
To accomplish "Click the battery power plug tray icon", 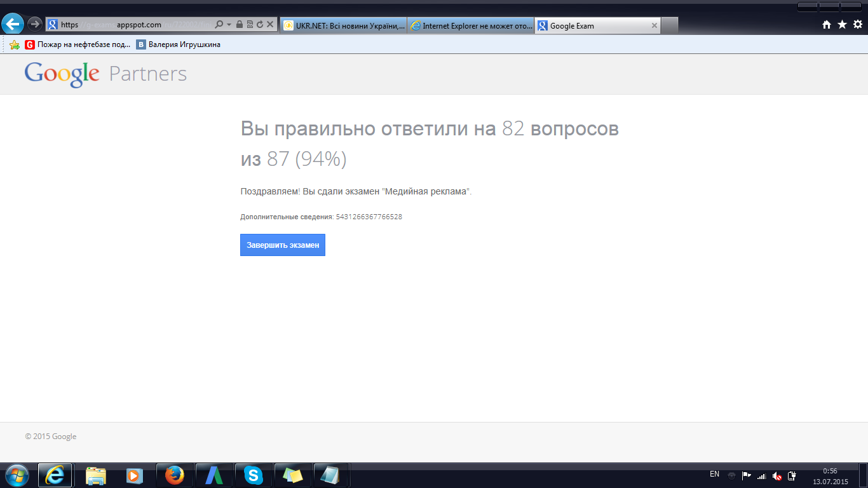I will pos(792,475).
